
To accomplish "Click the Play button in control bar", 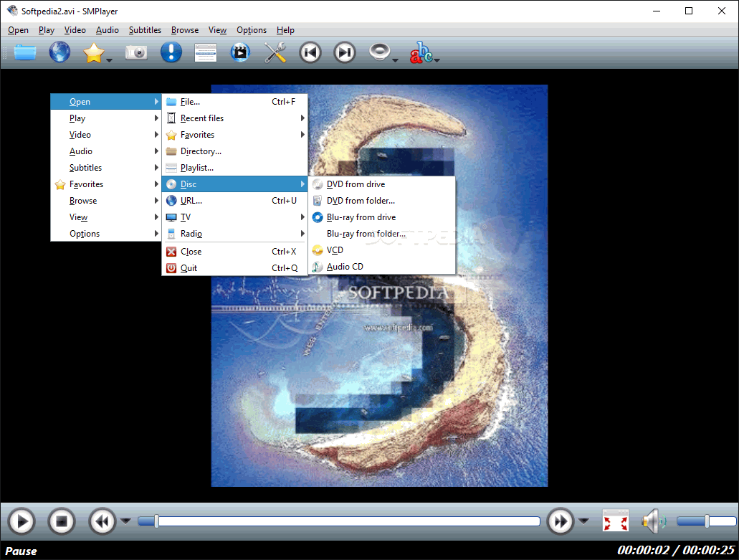I will 22,521.
